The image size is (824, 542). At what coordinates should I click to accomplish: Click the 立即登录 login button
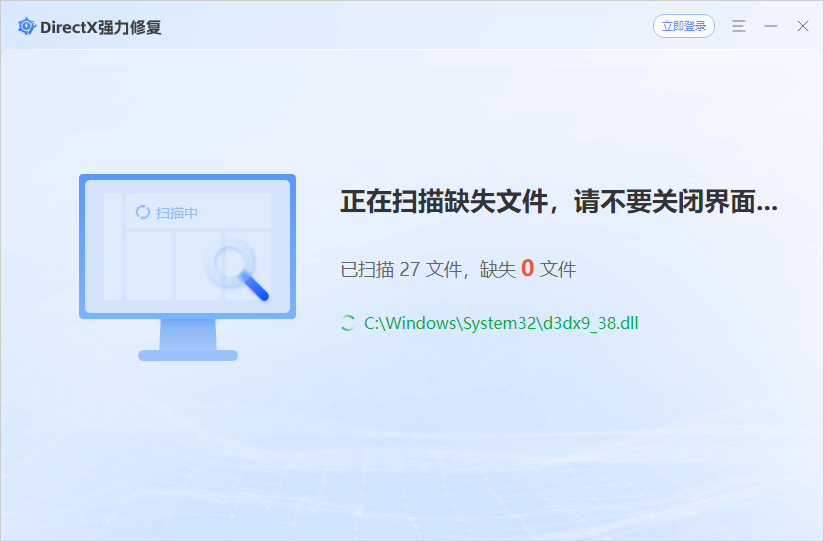683,26
